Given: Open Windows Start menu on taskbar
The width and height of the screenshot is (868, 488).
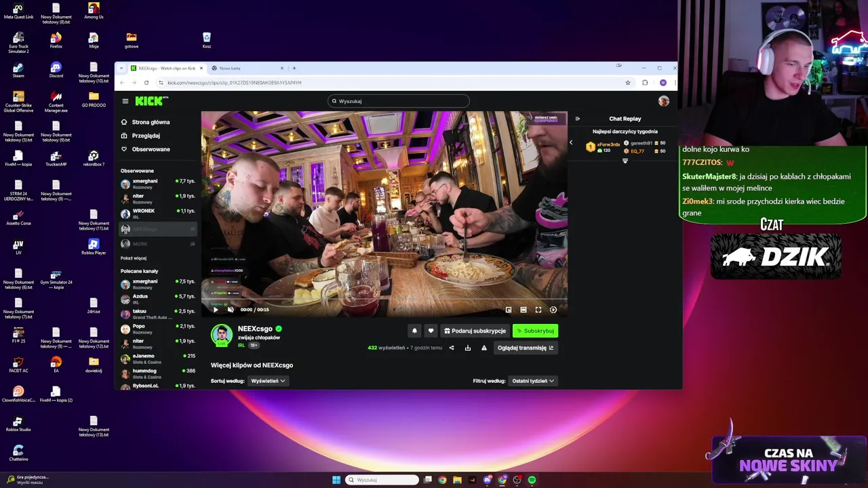Looking at the screenshot, I should 336,480.
